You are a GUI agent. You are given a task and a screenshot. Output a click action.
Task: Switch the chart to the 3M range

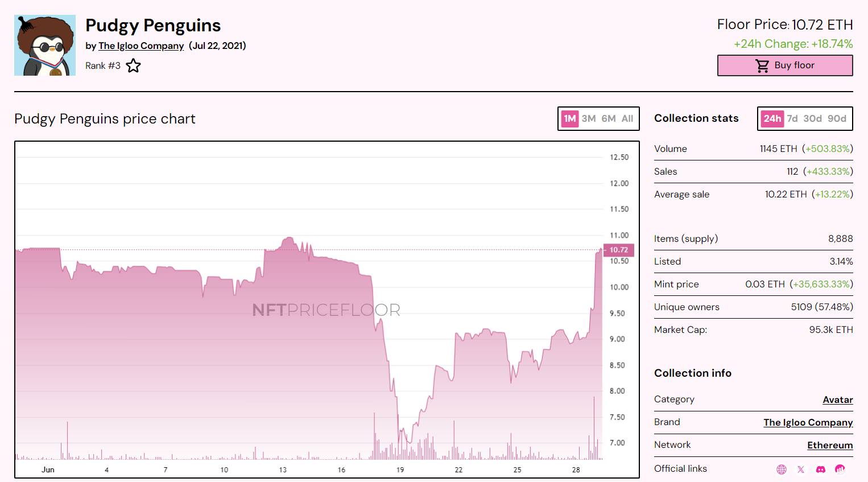(589, 118)
